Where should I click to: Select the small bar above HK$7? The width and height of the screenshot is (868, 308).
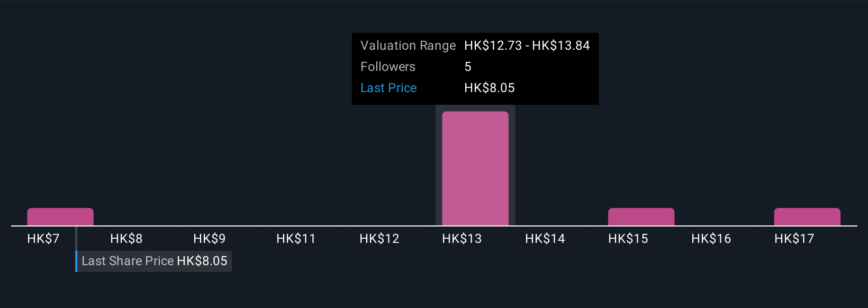click(60, 217)
